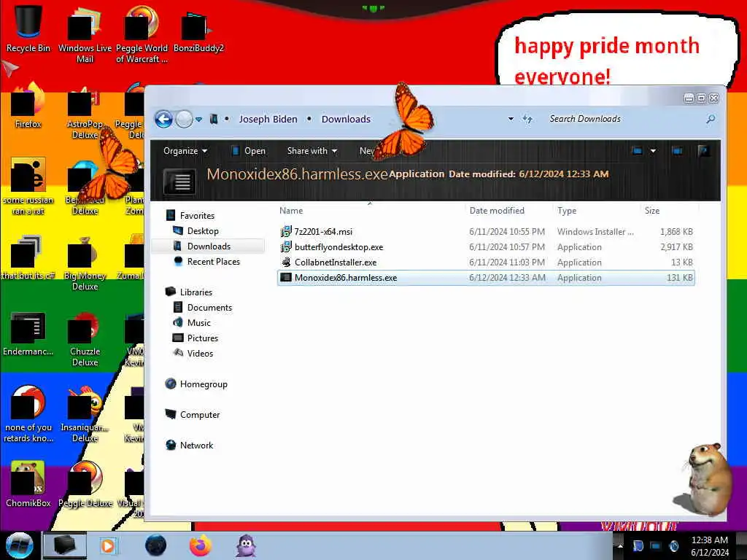Focus the Search Downloads field
747x560 pixels.
click(x=624, y=119)
